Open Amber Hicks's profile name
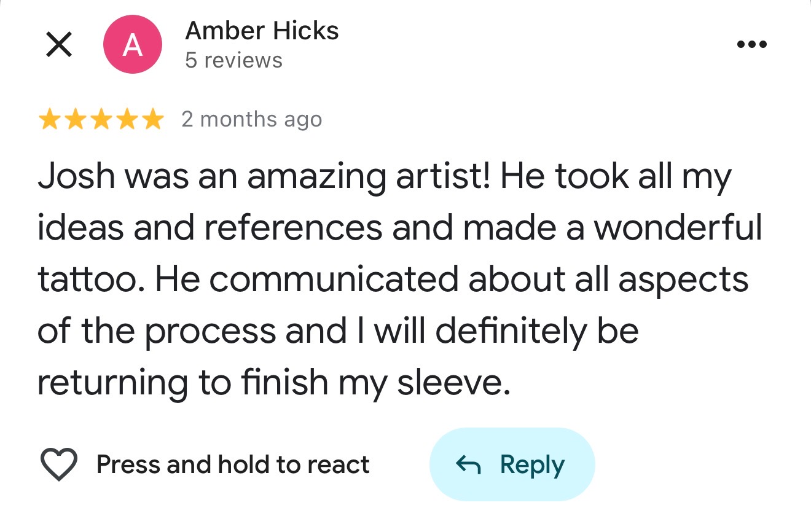 (262, 31)
